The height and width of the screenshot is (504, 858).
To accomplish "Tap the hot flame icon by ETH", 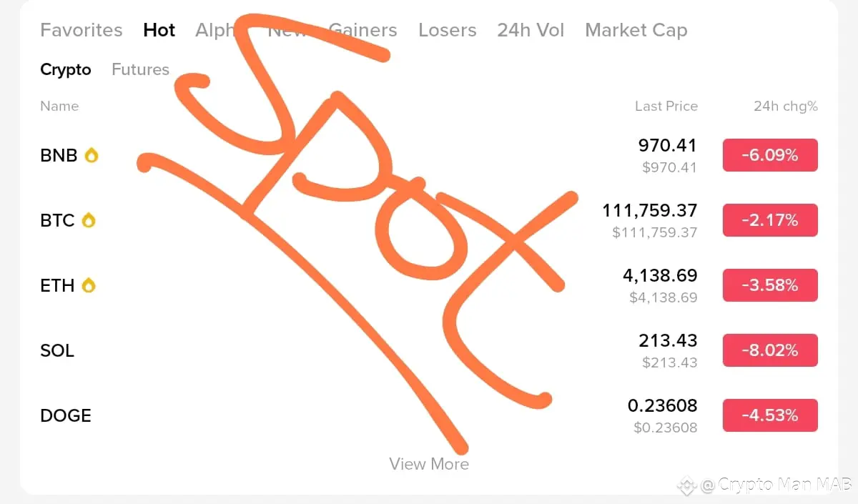I will [x=88, y=285].
